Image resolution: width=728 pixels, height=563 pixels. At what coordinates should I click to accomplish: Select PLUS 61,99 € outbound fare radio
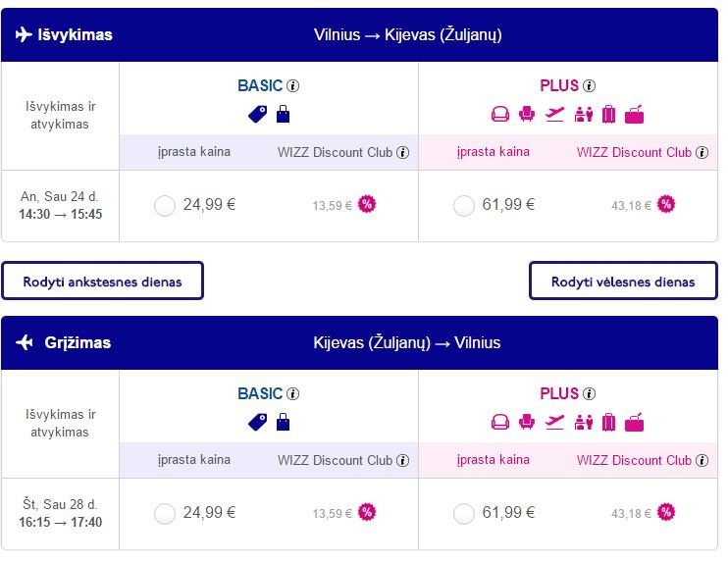463,206
